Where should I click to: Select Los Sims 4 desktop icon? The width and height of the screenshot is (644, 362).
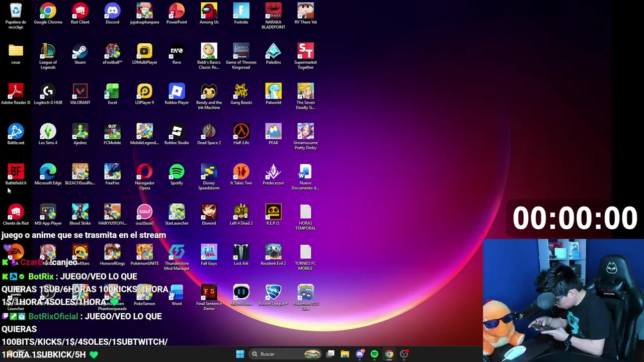pos(48,134)
